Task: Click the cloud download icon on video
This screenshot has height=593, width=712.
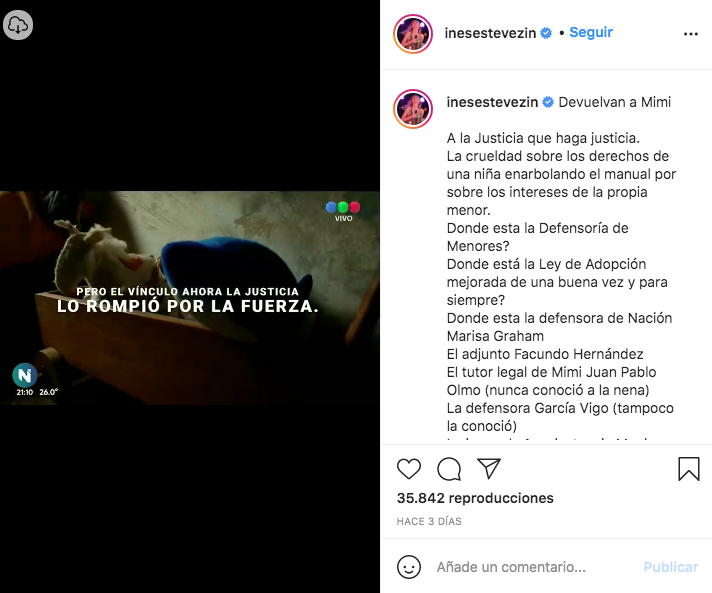Action: [18, 25]
